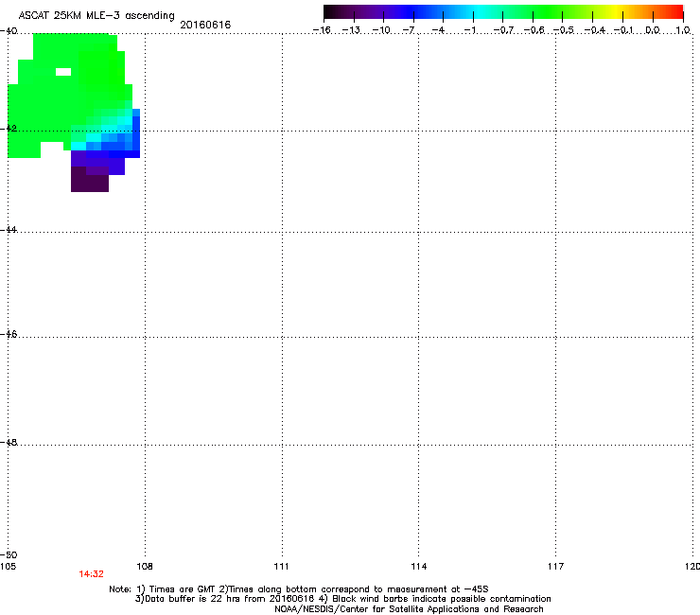The image size is (700, 615).
Task: Click the -48 latitude axis label
Action: (x=9, y=442)
